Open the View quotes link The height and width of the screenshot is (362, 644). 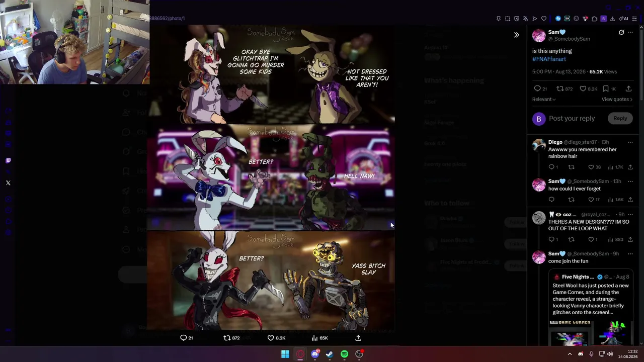(x=617, y=99)
